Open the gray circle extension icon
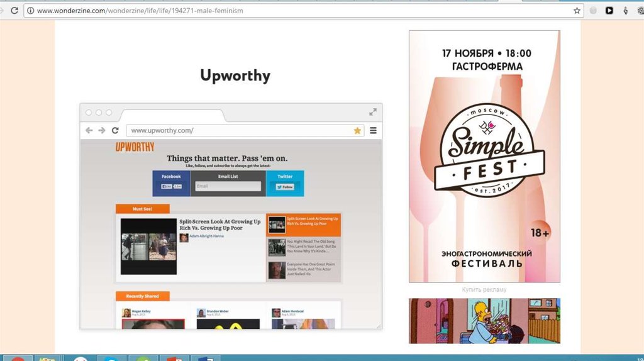Screen dimensions: 644x361 click(593, 11)
